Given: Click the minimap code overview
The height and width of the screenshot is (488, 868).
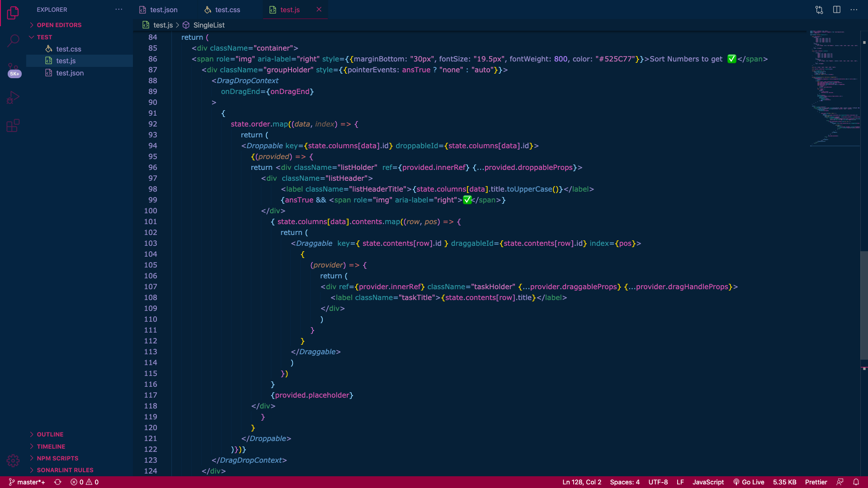Looking at the screenshot, I should coord(835,88).
